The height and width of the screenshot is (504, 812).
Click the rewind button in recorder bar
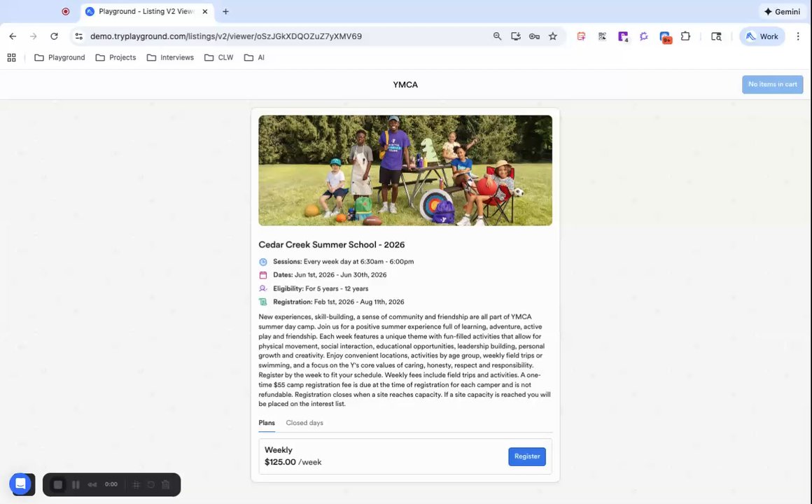click(x=92, y=485)
